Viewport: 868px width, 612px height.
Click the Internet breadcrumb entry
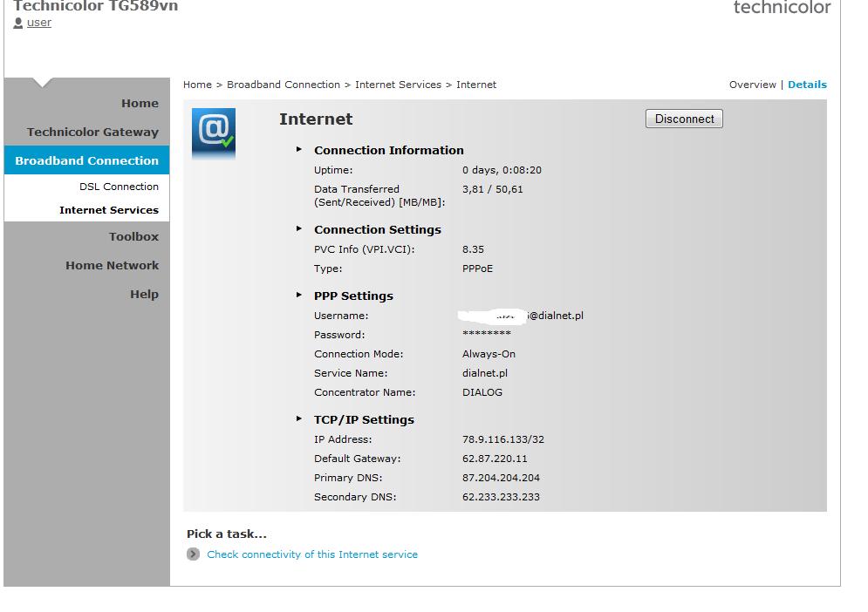pos(476,85)
